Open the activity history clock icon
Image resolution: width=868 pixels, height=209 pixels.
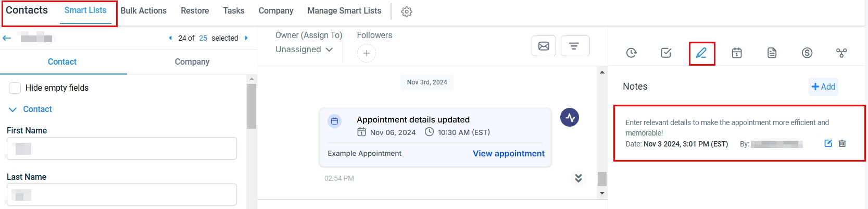click(631, 53)
